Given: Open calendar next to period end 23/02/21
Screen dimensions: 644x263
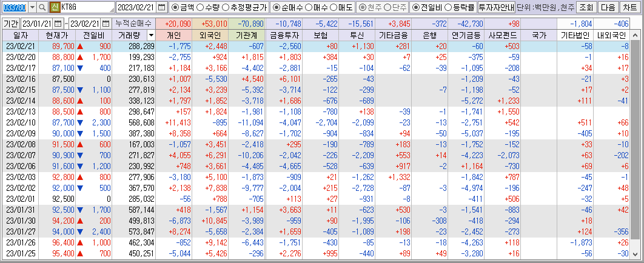Looking at the screenshot, I should pyautogui.click(x=106, y=24).
